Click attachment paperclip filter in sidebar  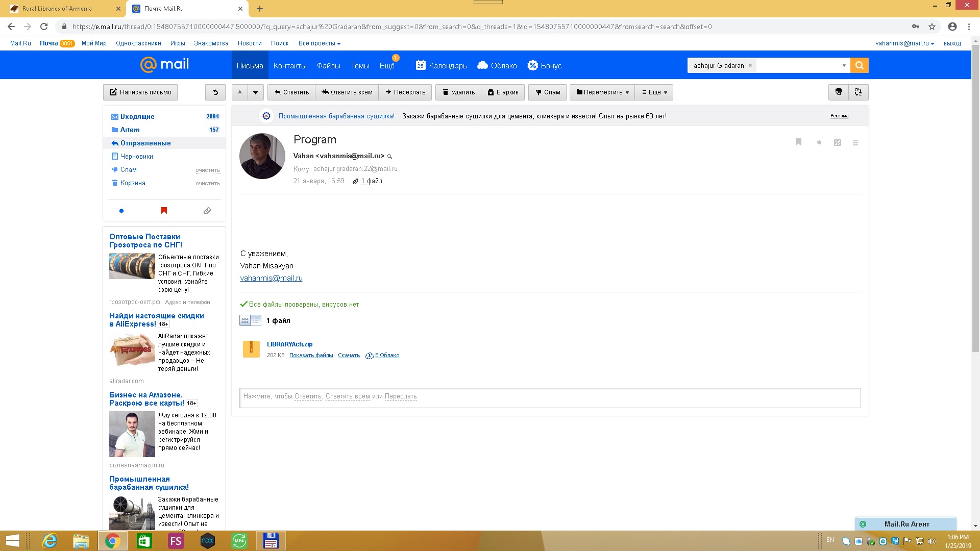(207, 211)
